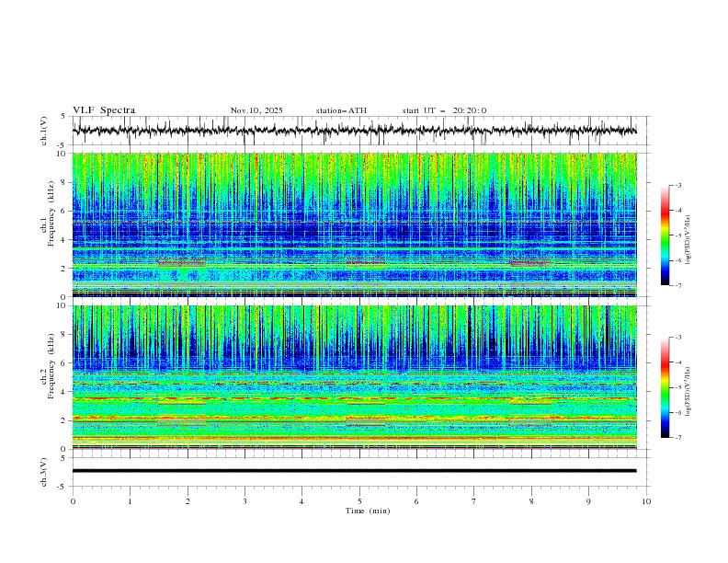This screenshot has width=728, height=563.
Task: Click time axis tick label "0"
Action: point(73,501)
